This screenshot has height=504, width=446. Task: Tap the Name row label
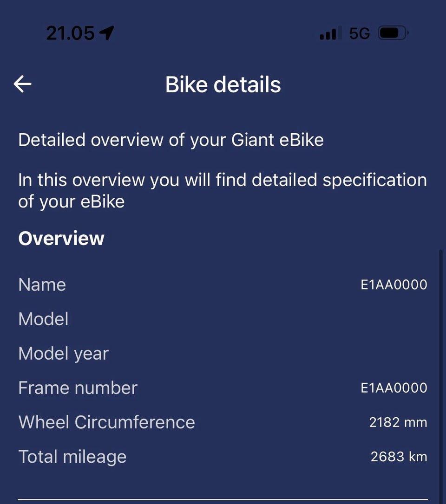click(x=42, y=284)
